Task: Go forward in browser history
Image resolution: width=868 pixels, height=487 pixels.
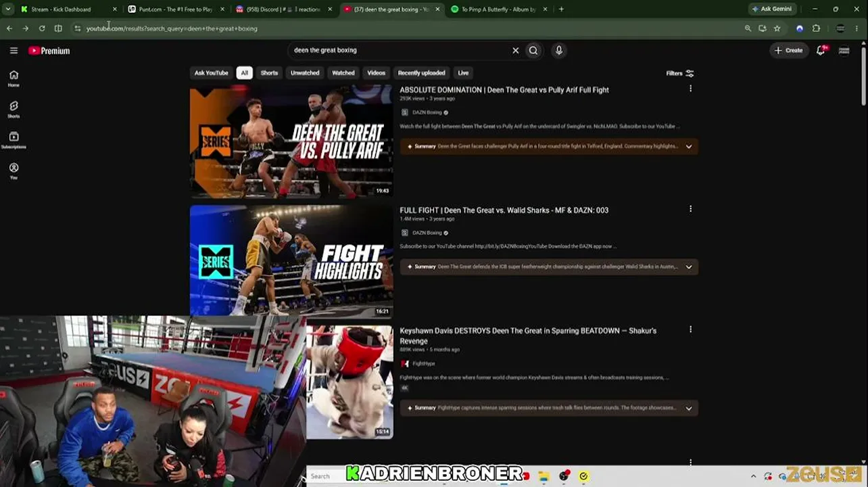Action: 25,28
